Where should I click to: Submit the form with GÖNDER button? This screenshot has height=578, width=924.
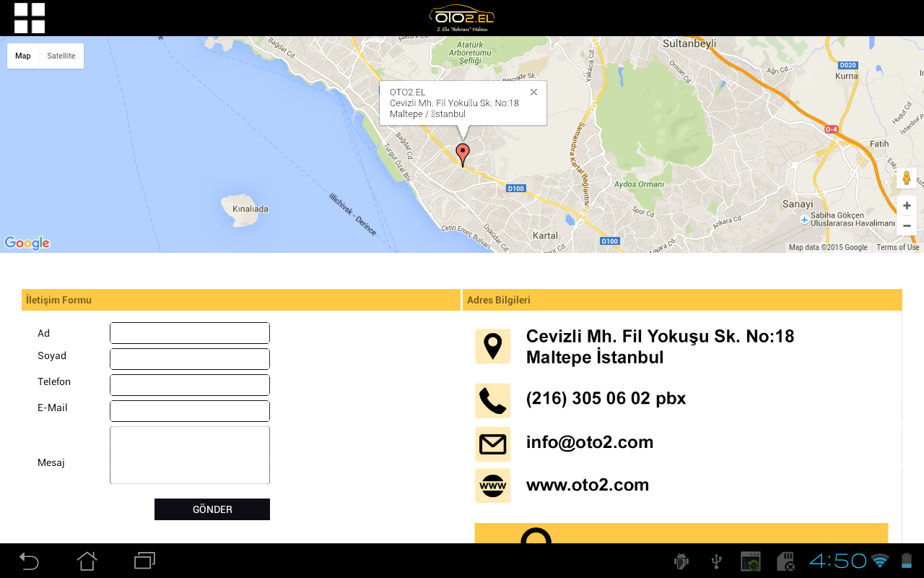(x=212, y=509)
